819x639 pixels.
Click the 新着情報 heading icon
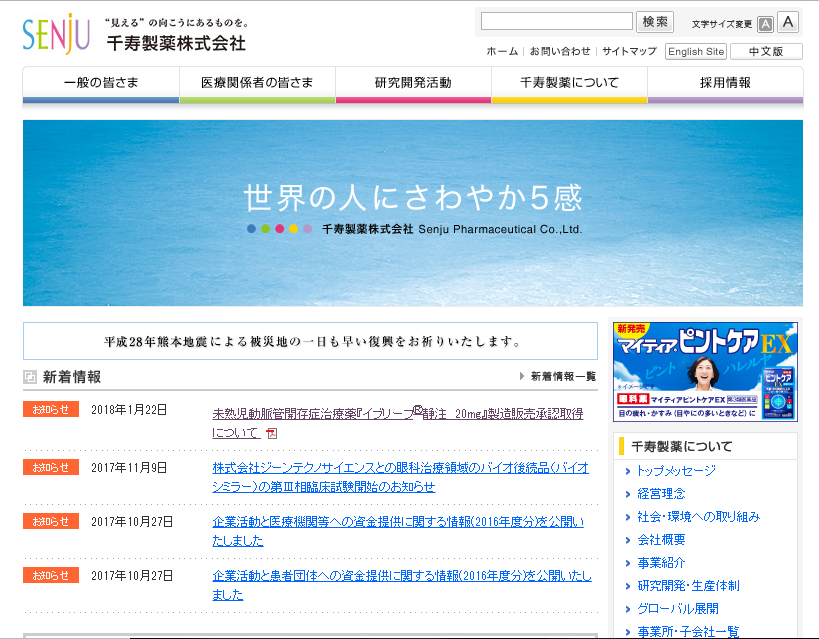tap(30, 376)
